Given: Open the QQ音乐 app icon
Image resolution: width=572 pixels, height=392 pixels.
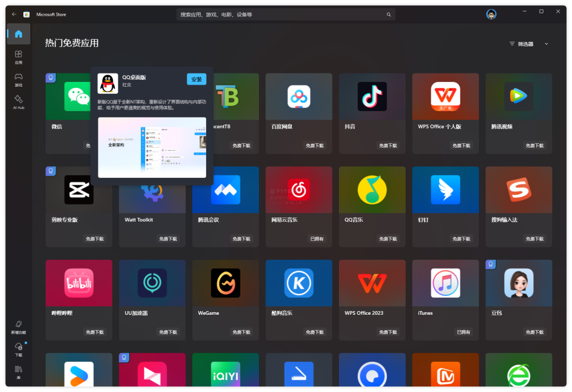Looking at the screenshot, I should point(372,190).
